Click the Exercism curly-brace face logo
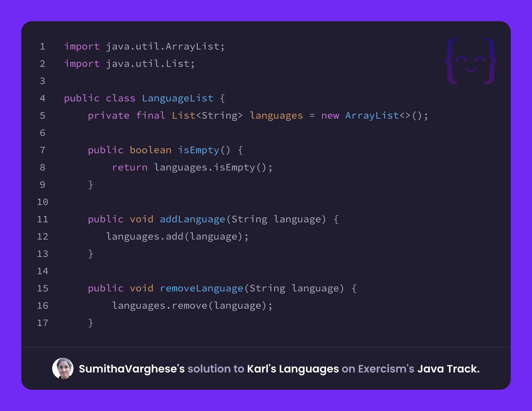 pos(471,61)
